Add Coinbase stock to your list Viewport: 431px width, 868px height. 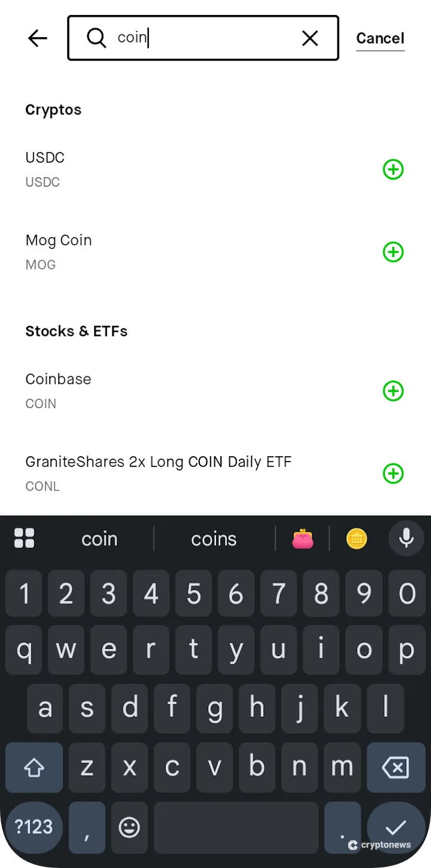393,391
